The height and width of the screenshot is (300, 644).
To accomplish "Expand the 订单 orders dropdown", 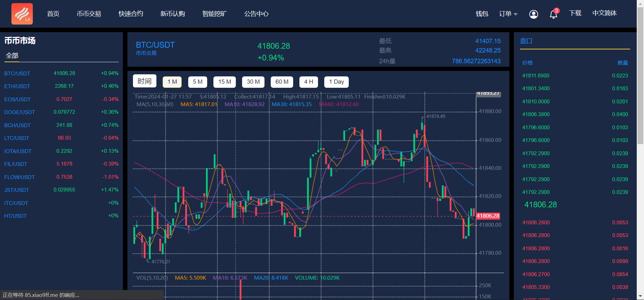I will (x=508, y=14).
